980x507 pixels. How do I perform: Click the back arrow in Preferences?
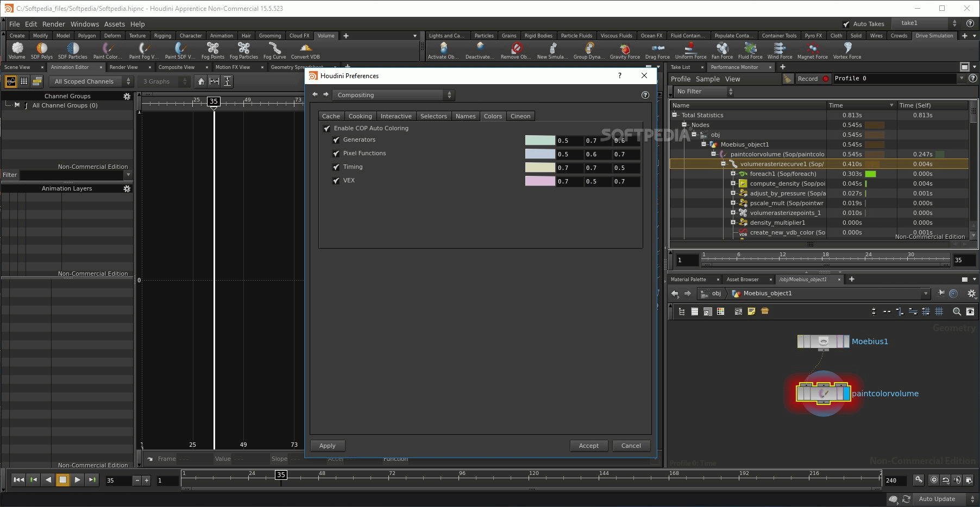(315, 94)
